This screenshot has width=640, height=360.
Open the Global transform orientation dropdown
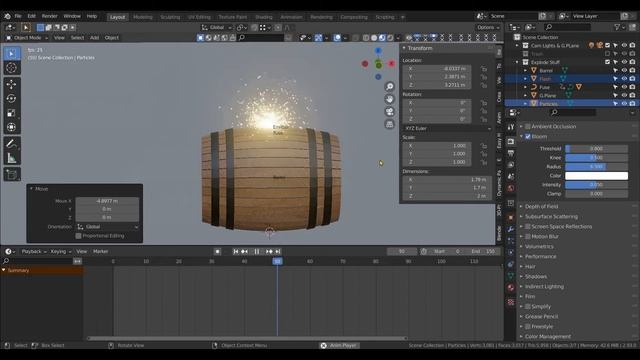pos(217,27)
